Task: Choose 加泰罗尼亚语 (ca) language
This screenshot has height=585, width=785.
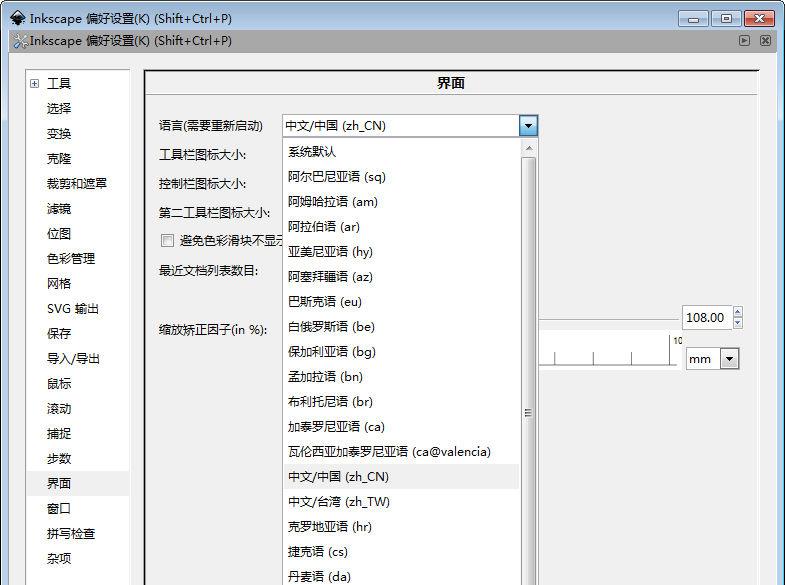Action: (x=401, y=427)
